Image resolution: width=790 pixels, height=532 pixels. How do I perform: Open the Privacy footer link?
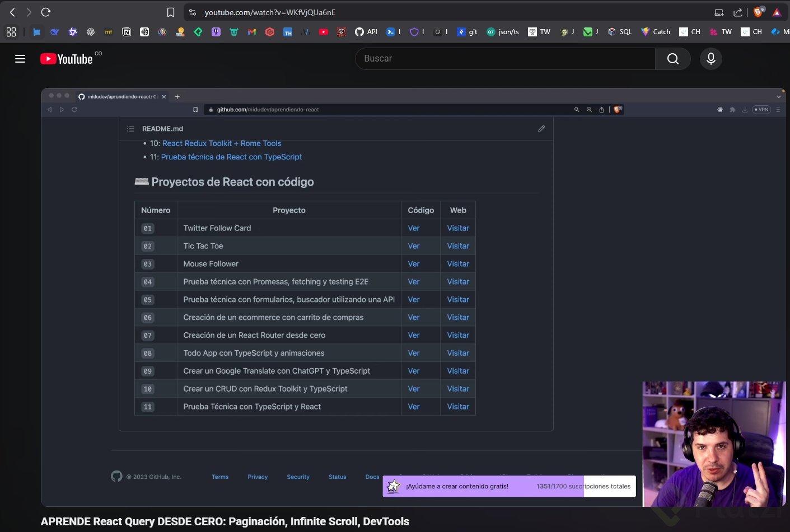pyautogui.click(x=258, y=477)
